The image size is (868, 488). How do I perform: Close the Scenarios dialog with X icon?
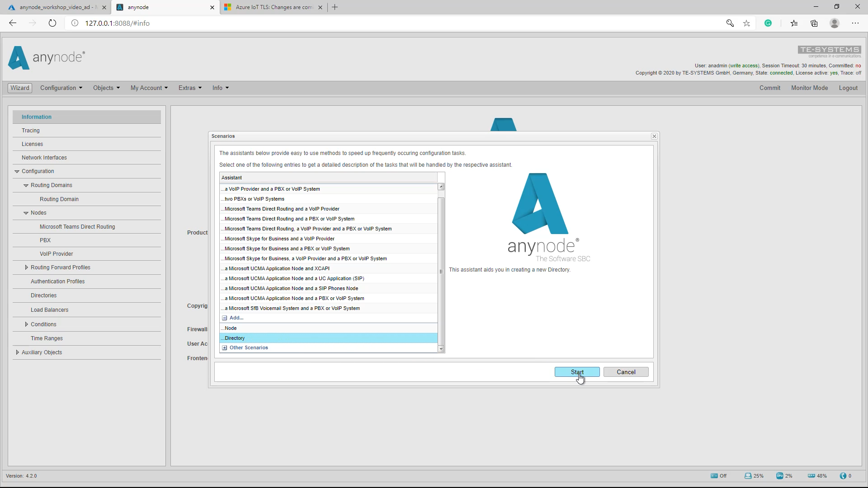654,136
